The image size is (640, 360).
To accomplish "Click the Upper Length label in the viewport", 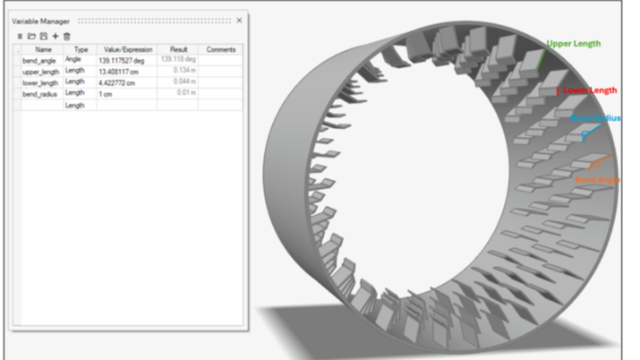I will [573, 43].
